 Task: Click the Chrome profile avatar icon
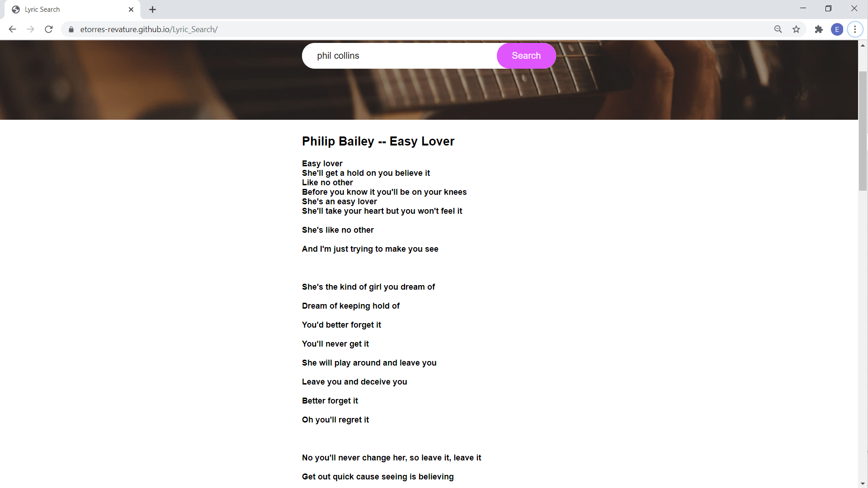(837, 29)
